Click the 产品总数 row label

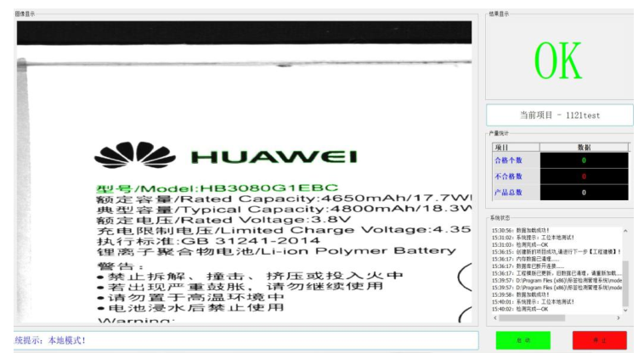click(x=508, y=193)
